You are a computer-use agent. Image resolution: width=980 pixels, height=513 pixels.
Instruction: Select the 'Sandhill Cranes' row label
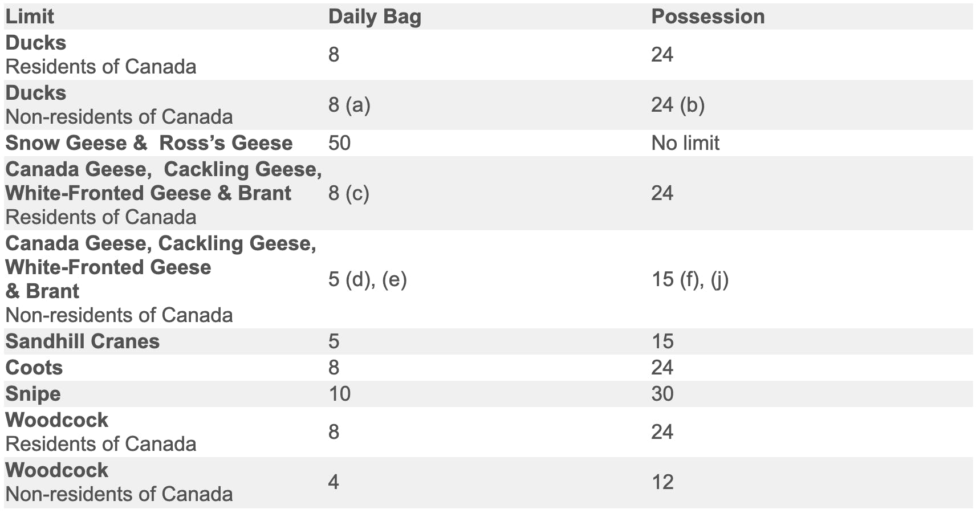click(82, 341)
